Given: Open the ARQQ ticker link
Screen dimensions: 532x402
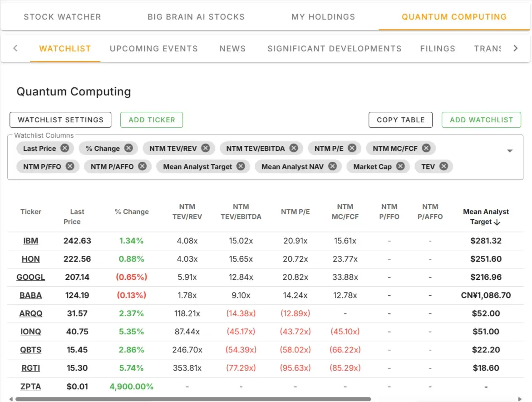Looking at the screenshot, I should 30,313.
